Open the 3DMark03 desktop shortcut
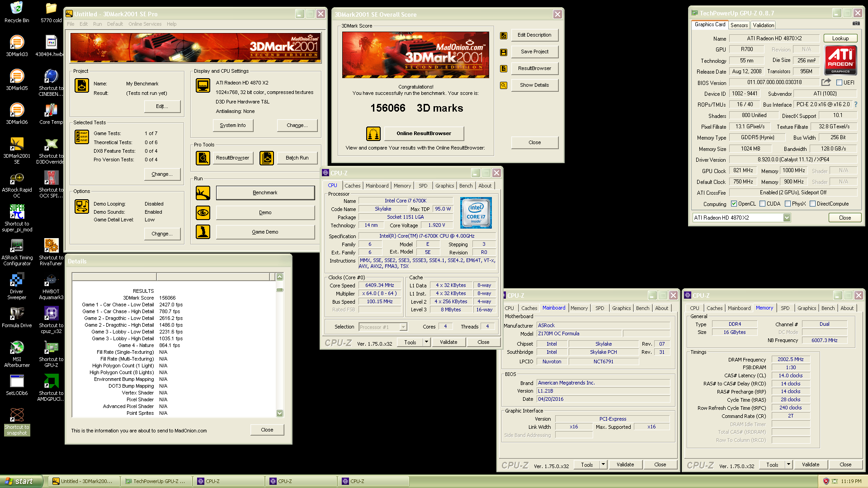Image resolution: width=868 pixels, height=488 pixels. click(17, 46)
